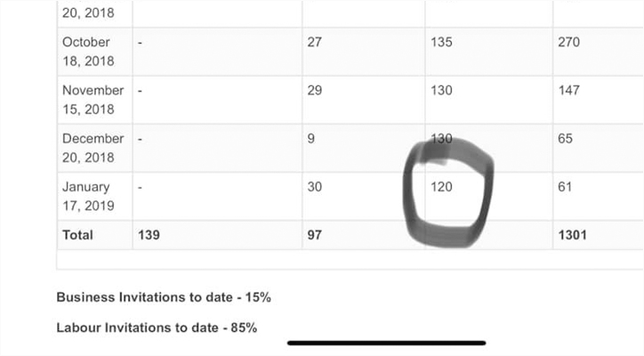Select the value 65 in December row
The height and width of the screenshot is (356, 644).
click(x=565, y=139)
